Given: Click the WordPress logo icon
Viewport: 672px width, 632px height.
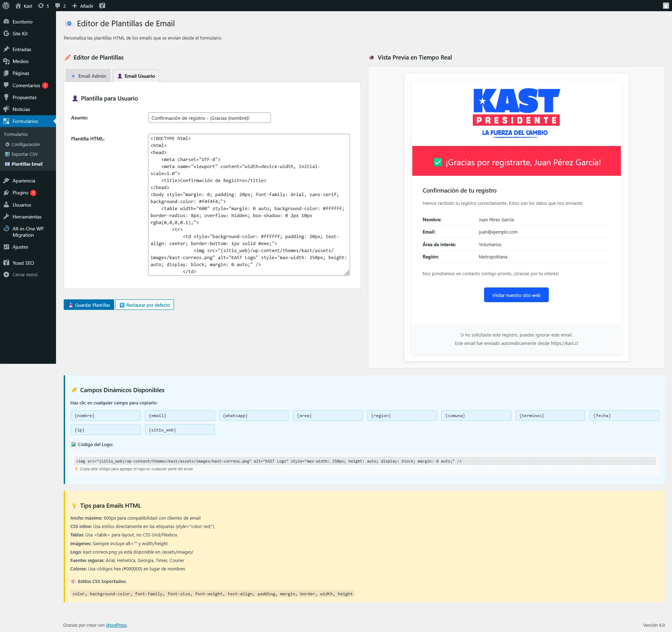Looking at the screenshot, I should coord(6,6).
